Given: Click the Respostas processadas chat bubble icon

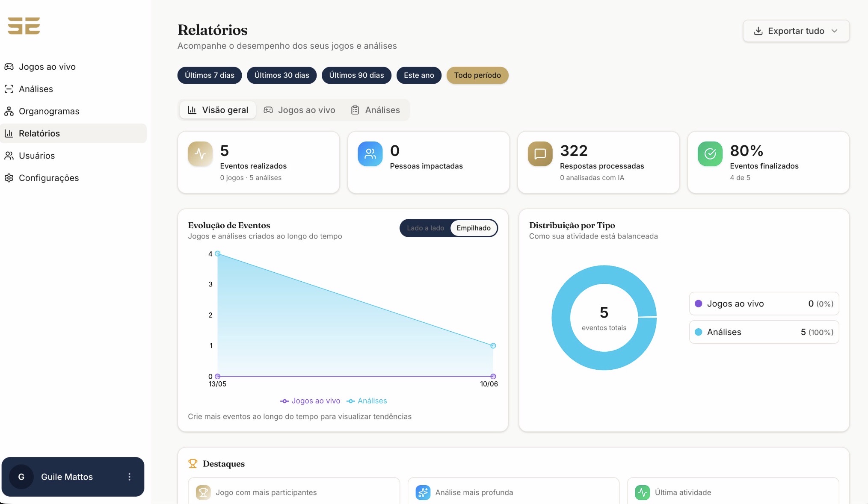Looking at the screenshot, I should pyautogui.click(x=540, y=154).
